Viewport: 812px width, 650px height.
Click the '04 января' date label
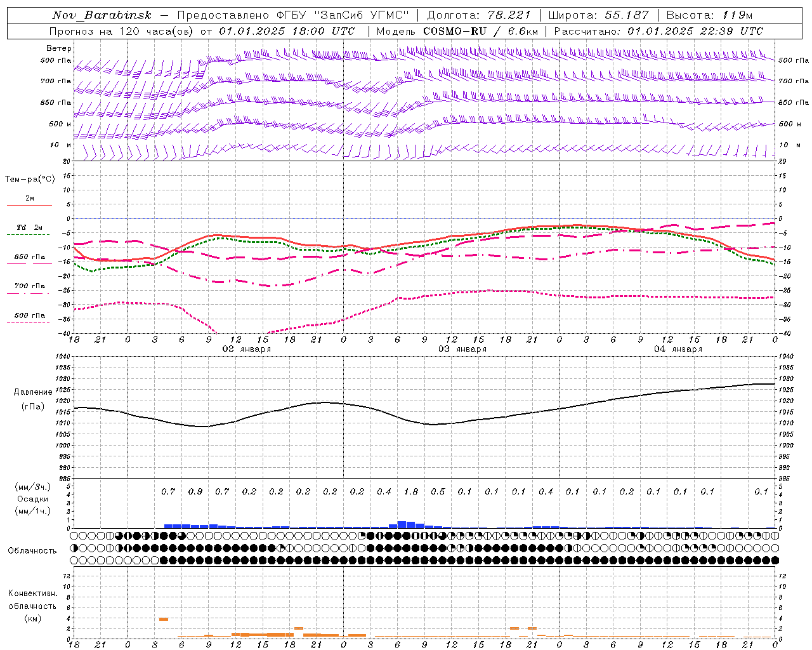click(678, 349)
